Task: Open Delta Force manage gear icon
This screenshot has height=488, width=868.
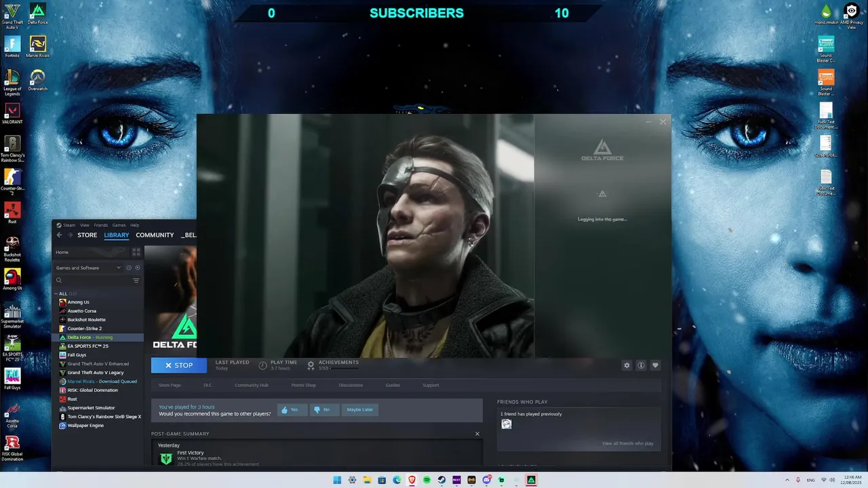Action: pyautogui.click(x=627, y=365)
